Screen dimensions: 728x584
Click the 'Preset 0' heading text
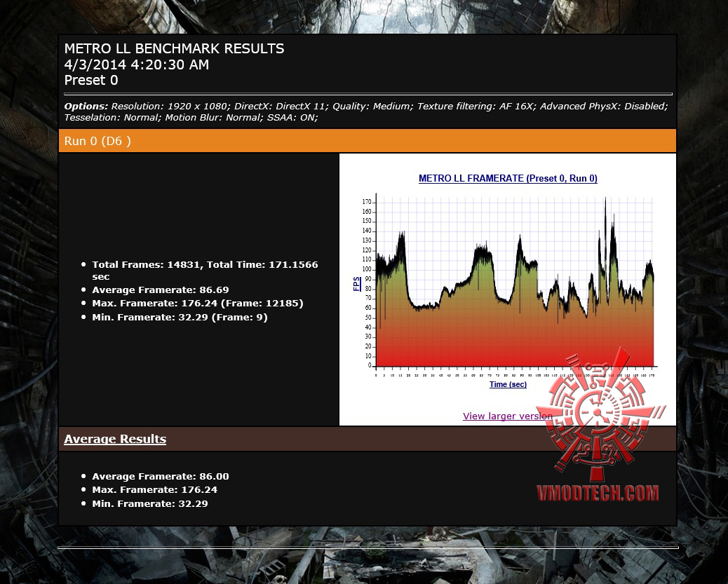pyautogui.click(x=91, y=81)
